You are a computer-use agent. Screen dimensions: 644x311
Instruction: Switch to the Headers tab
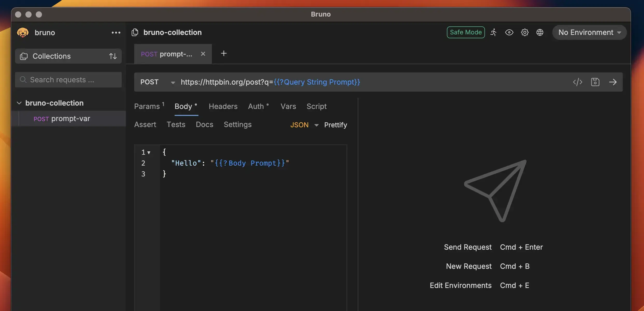tap(223, 106)
